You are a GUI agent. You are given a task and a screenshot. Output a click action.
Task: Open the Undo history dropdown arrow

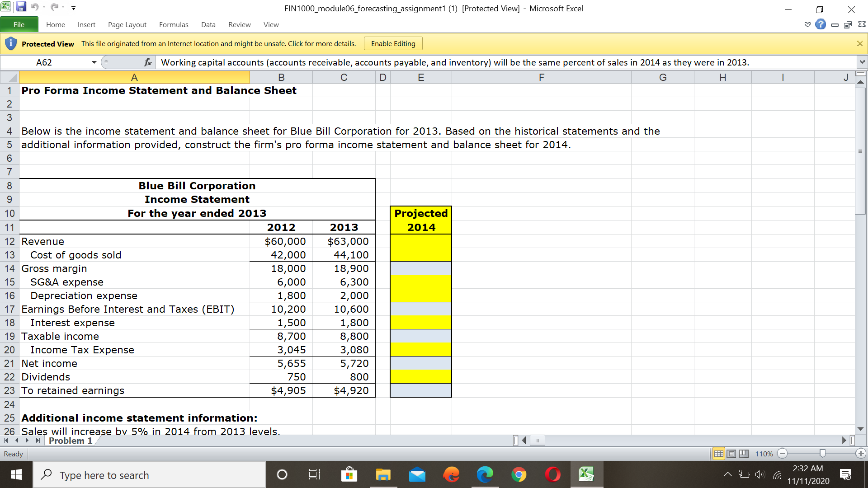(x=44, y=8)
